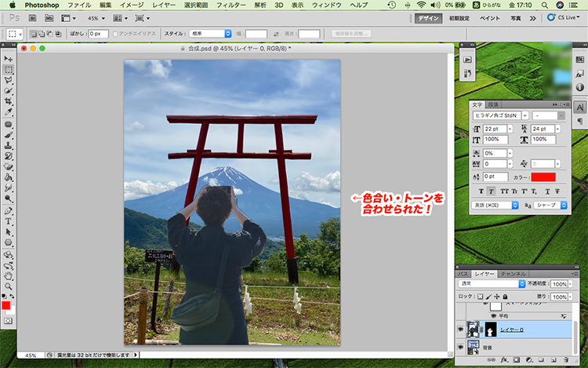Enter Quick Mask mode
Viewport: 588px width, 368px height.
tap(9, 321)
